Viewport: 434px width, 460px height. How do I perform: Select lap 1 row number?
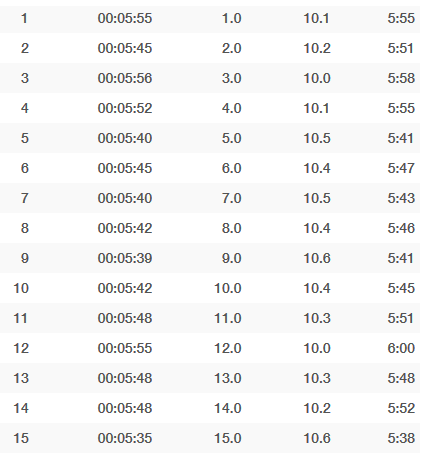click(x=24, y=18)
